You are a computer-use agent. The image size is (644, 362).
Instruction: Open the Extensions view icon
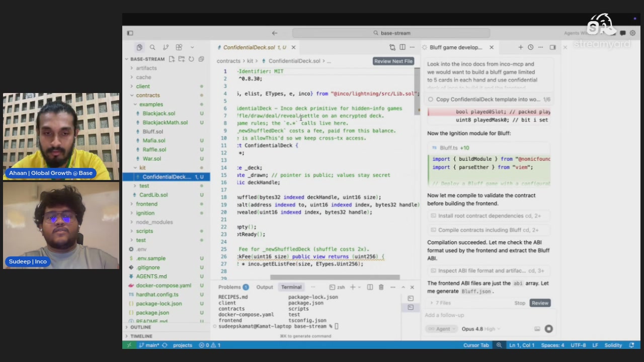click(179, 47)
